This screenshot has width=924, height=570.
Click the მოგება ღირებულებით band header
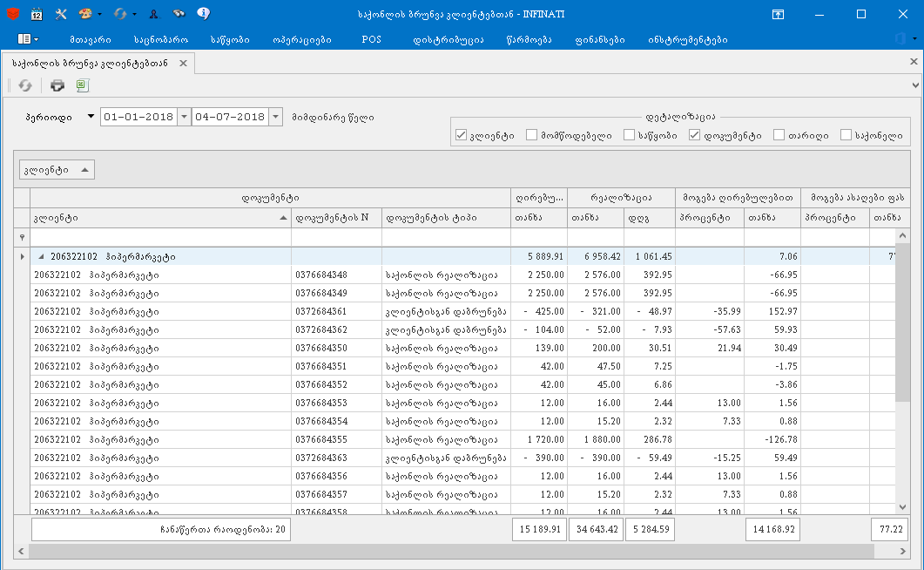[x=738, y=198]
